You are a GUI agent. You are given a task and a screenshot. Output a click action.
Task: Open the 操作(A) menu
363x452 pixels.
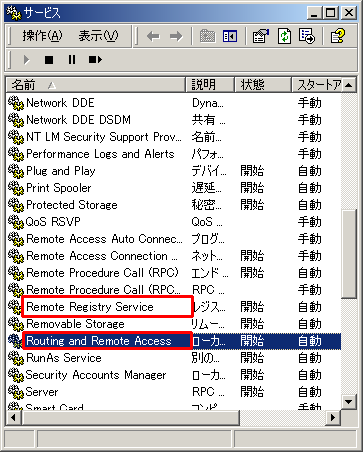click(x=42, y=36)
